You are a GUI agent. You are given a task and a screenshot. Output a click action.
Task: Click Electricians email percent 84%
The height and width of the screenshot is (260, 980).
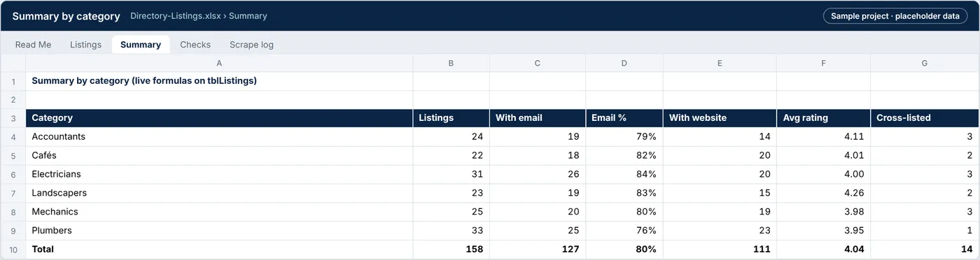coord(624,174)
